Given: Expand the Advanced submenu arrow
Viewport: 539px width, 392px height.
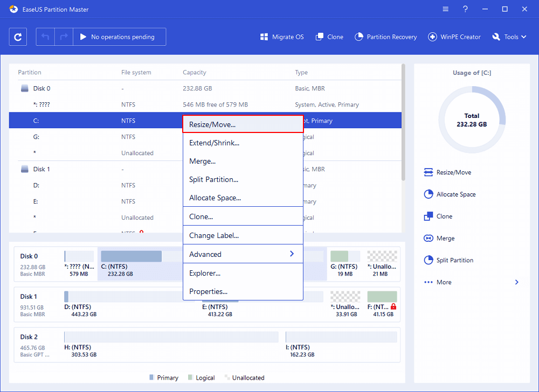Looking at the screenshot, I should point(292,254).
